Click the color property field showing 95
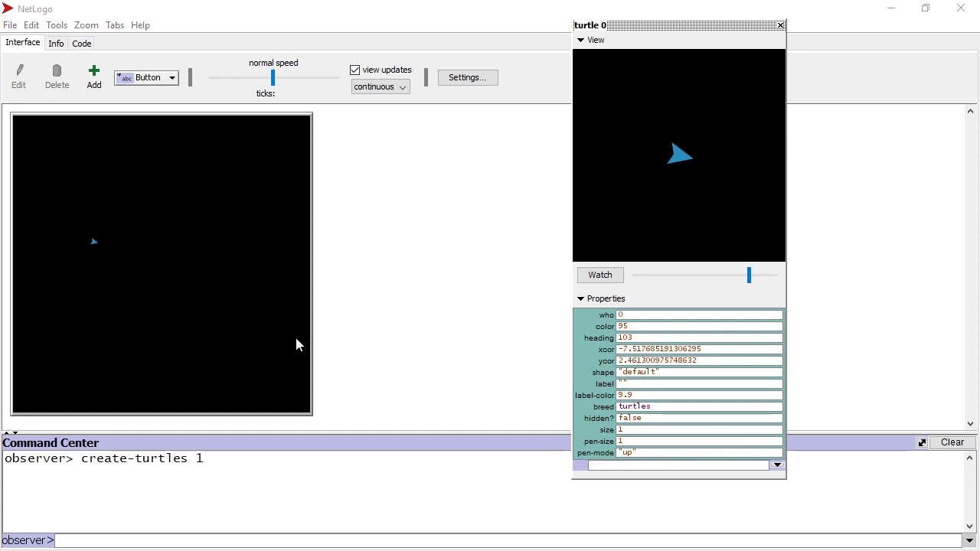Viewport: 980px width, 551px height. (700, 326)
